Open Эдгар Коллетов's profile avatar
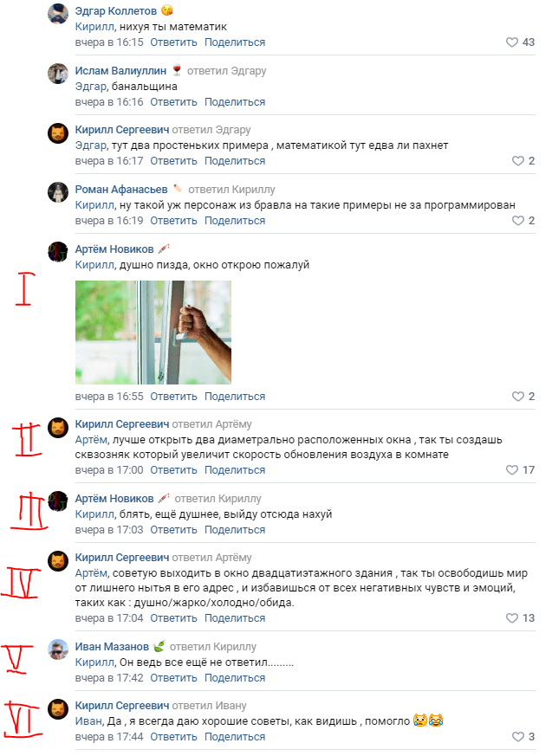Screen dimensions: 552x756 (x=58, y=14)
